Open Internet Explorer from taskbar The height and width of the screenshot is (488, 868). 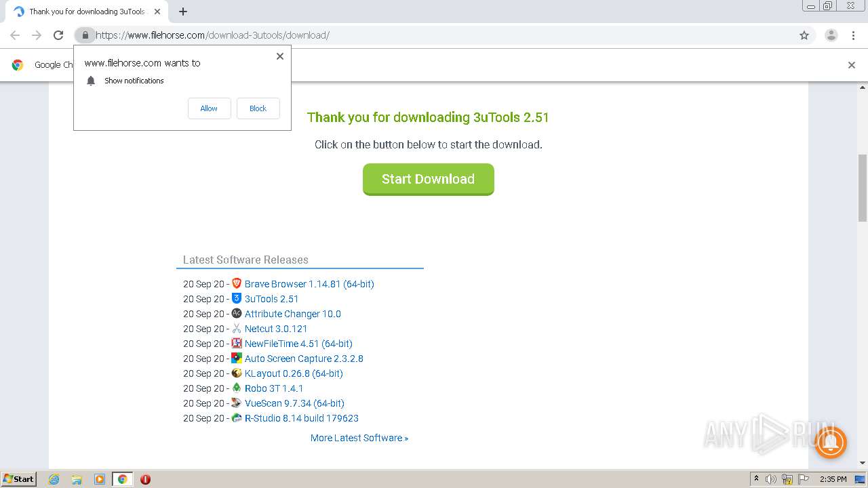click(x=54, y=479)
